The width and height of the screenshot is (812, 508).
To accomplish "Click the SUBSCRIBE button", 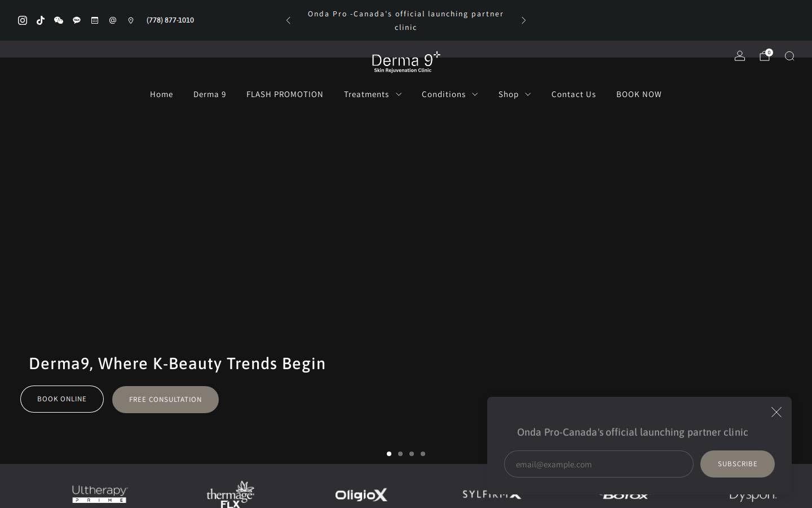I will [738, 464].
